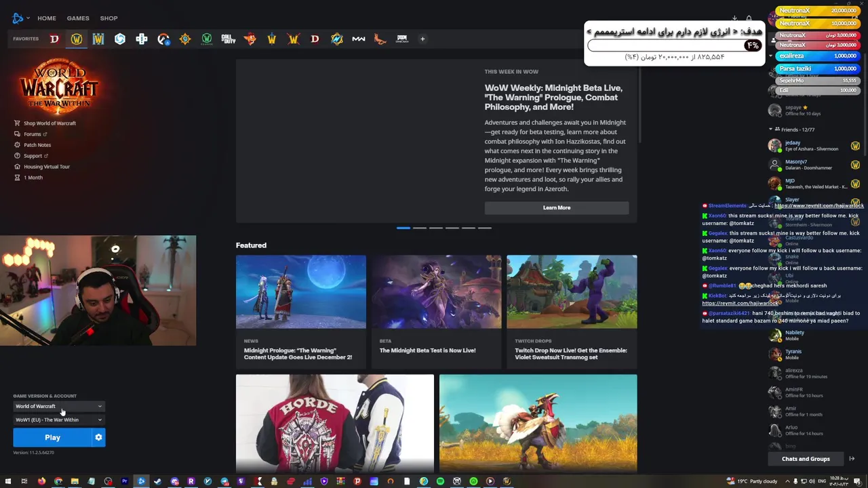
Task: Click the World of Warcraft War Within logo
Action: tap(59, 86)
